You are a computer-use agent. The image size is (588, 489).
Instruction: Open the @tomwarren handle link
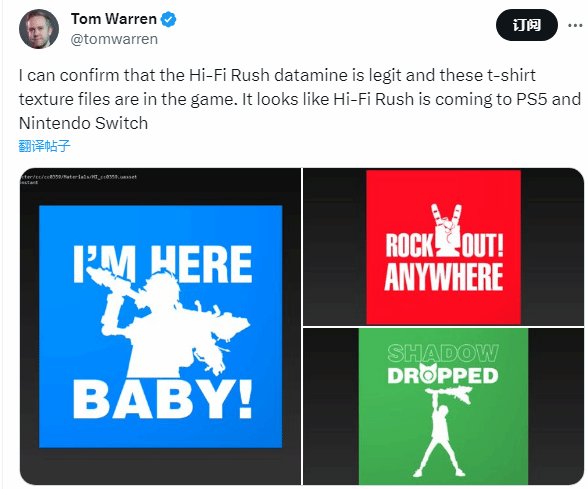click(114, 39)
